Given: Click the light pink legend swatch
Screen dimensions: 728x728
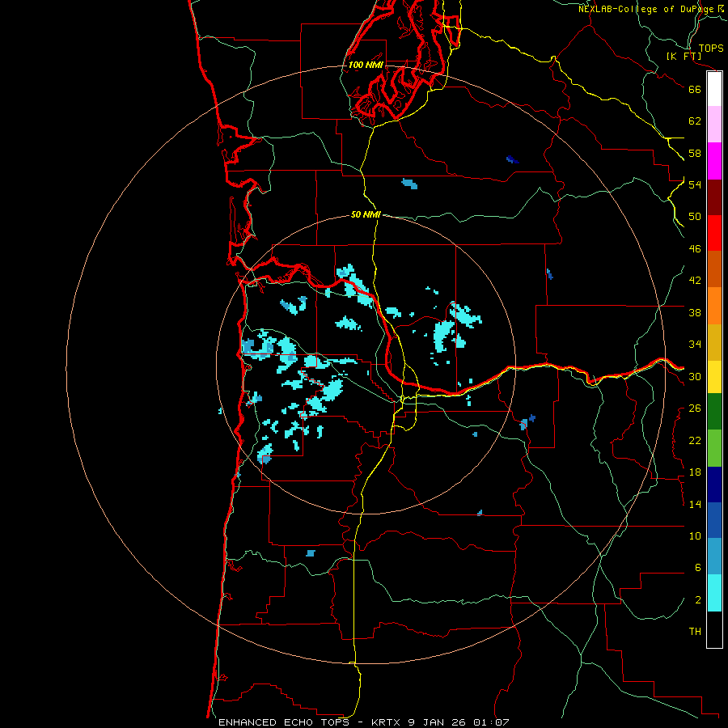Looking at the screenshot, I should pyautogui.click(x=714, y=124).
